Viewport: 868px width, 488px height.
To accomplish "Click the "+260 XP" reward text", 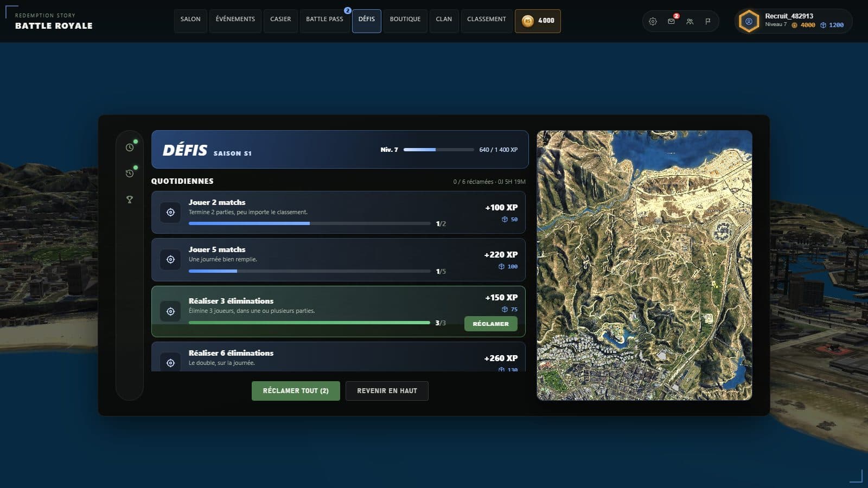I will (501, 358).
